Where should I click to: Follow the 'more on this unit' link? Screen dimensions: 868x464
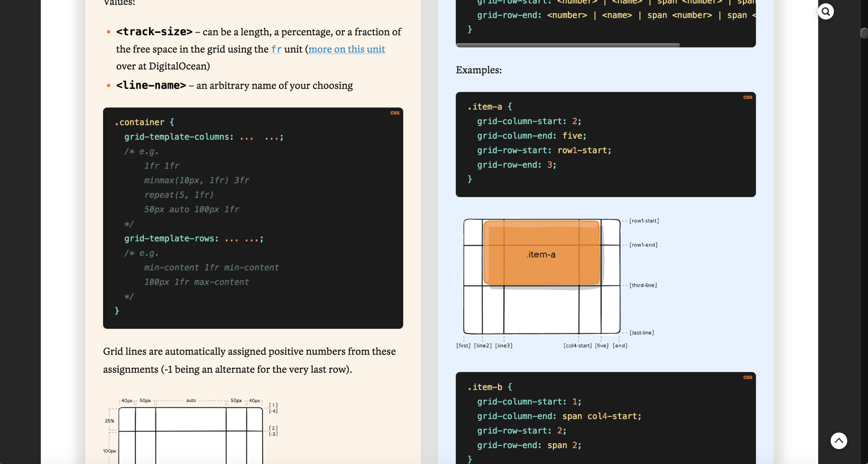coord(346,49)
